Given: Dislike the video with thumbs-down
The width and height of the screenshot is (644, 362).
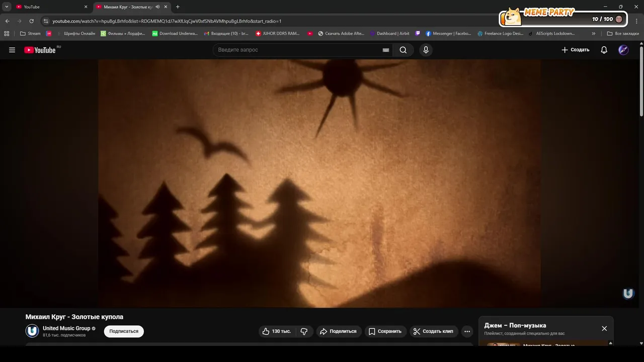Looking at the screenshot, I should pyautogui.click(x=304, y=331).
